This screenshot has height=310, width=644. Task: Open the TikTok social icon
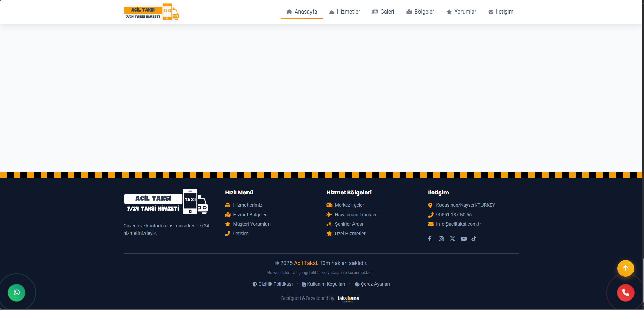click(474, 239)
